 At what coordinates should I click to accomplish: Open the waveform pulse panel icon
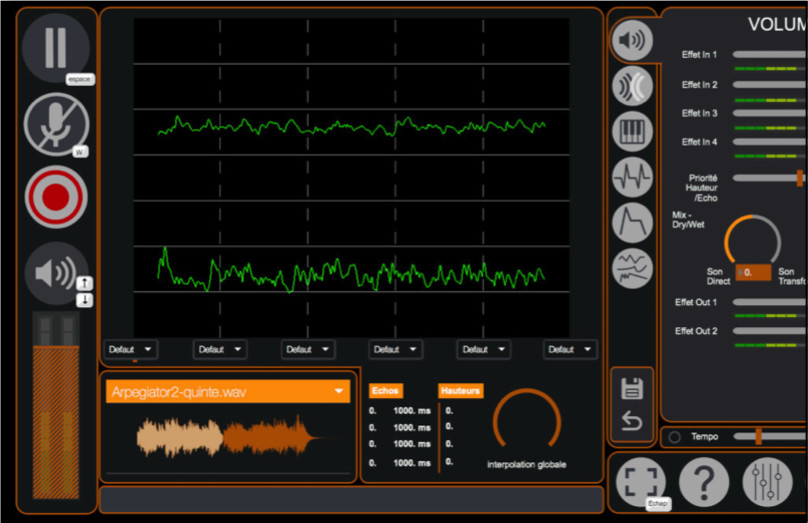(x=632, y=177)
